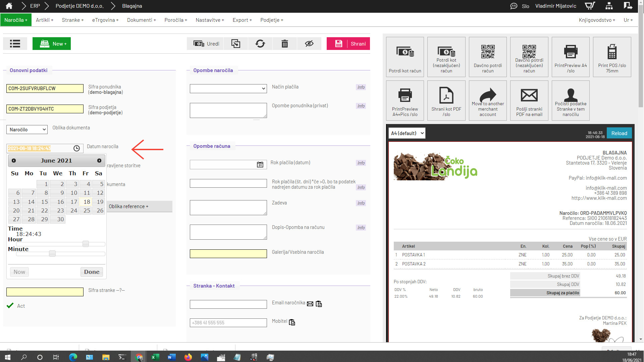Go to next month in calendar
The image size is (644, 362).
99,161
